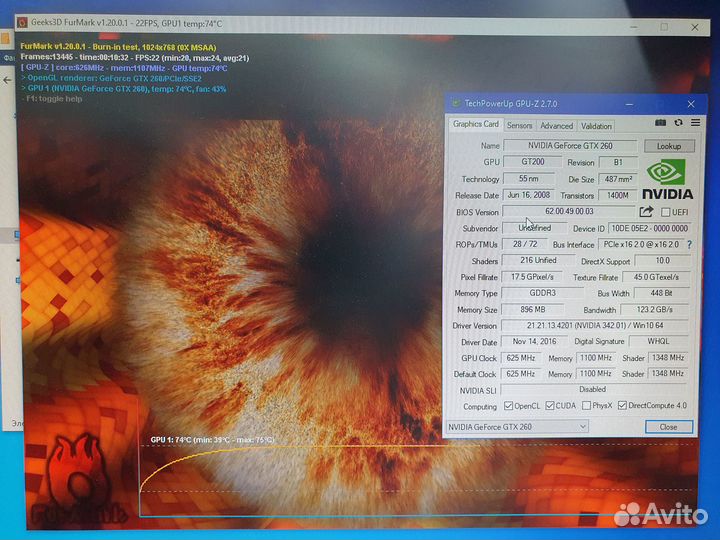
Task: Toggle the OpenCL checkbox
Action: (508, 406)
